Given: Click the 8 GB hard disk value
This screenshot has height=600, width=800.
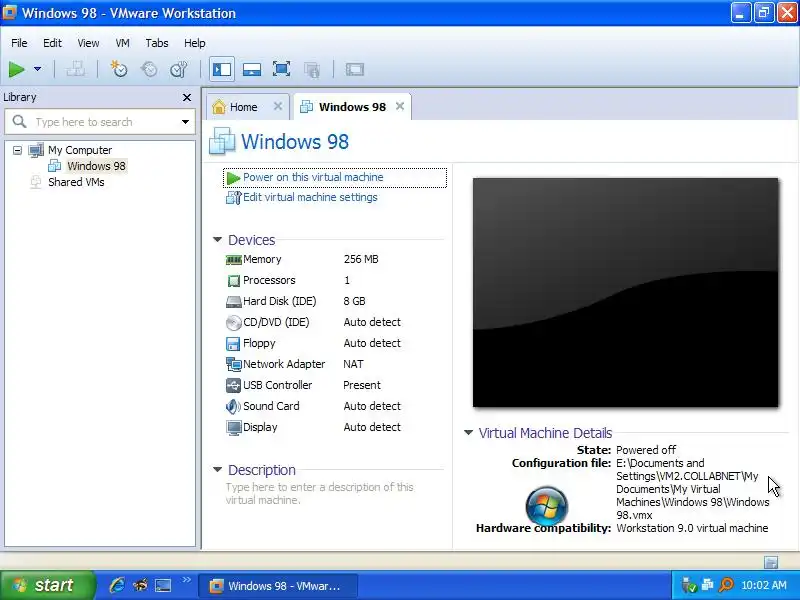Looking at the screenshot, I should pos(355,301).
